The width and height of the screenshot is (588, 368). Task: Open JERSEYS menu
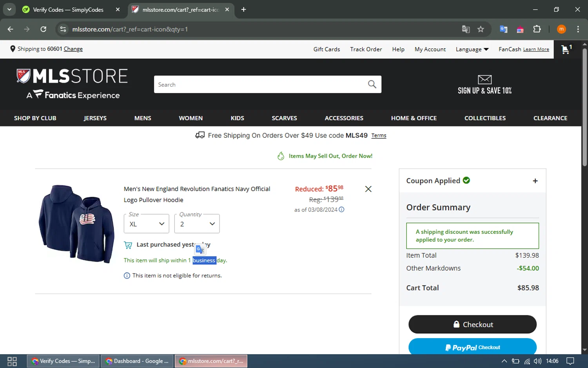(x=95, y=118)
